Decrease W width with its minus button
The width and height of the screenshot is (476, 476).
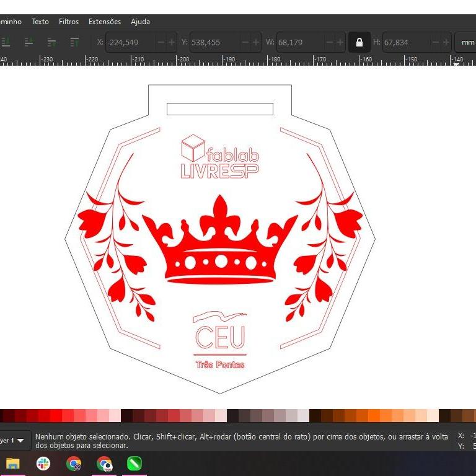click(x=330, y=42)
